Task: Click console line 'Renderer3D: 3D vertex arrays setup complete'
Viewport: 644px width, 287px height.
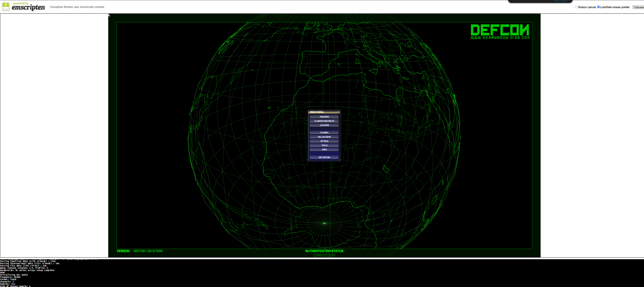Action: click(27, 270)
